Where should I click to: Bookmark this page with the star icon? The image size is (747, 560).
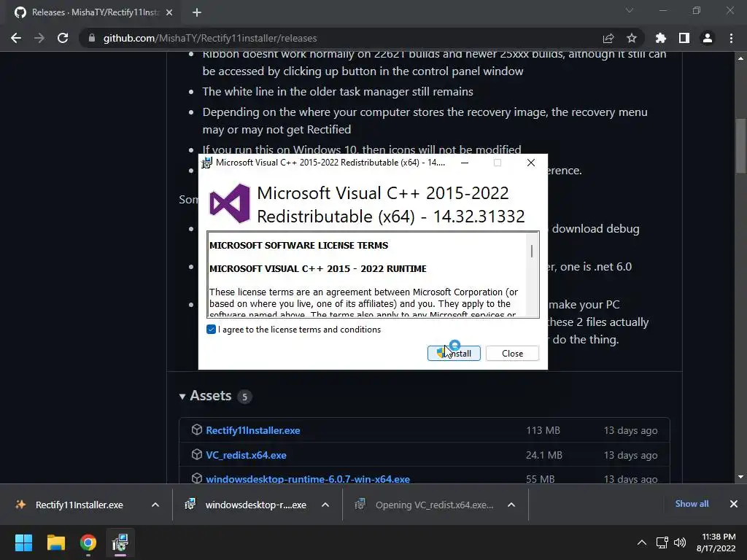(x=632, y=38)
